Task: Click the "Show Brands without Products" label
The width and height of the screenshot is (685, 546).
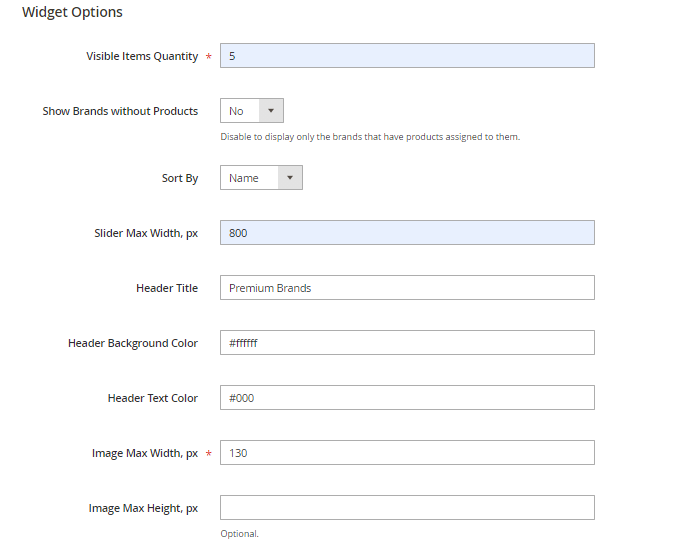Action: tap(120, 112)
